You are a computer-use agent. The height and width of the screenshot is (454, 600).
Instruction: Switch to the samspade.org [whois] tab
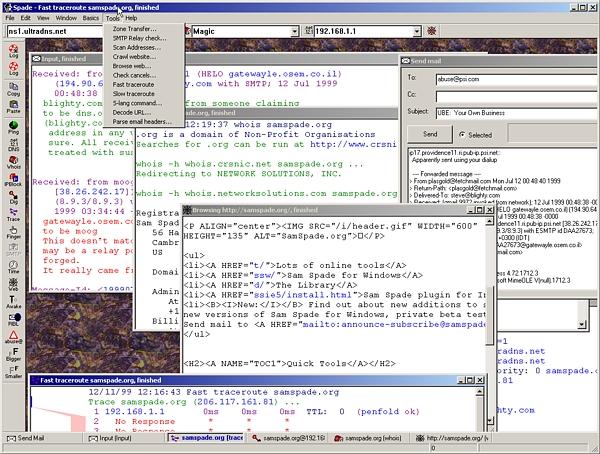tap(370, 438)
